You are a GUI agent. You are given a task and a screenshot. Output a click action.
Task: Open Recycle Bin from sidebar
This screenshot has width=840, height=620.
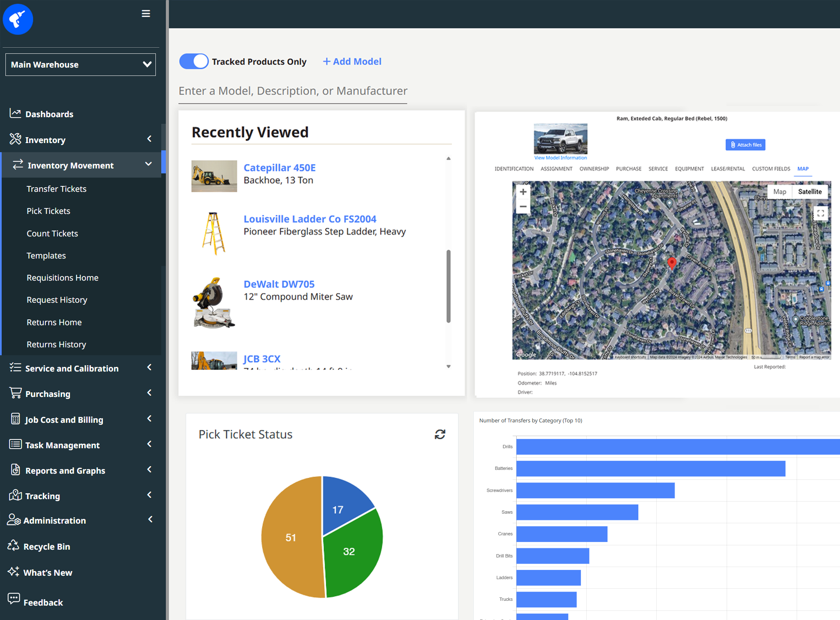click(46, 547)
